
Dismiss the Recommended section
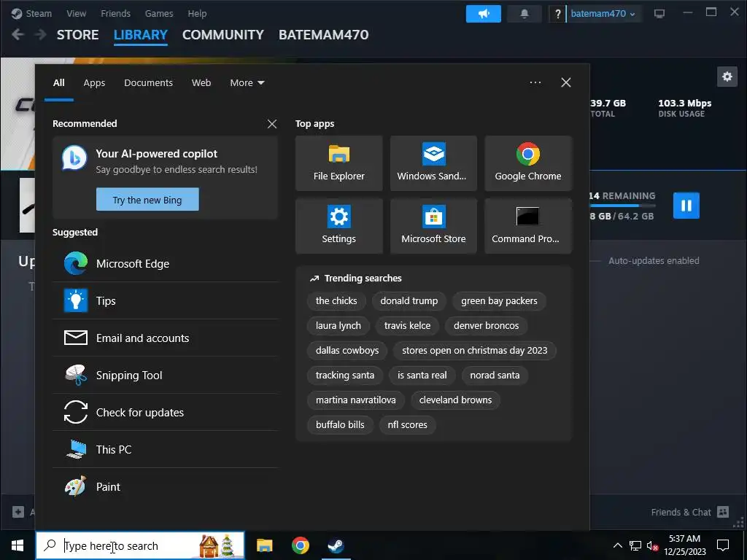tap(272, 124)
